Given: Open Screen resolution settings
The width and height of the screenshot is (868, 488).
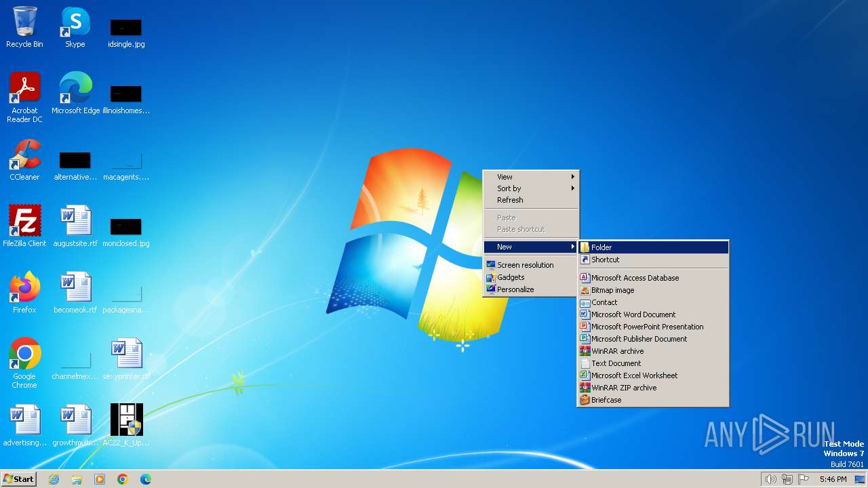Looking at the screenshot, I should click(x=530, y=265).
